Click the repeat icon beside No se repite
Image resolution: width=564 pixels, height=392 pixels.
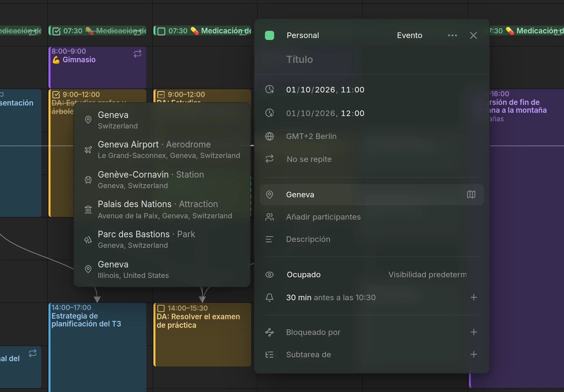270,159
